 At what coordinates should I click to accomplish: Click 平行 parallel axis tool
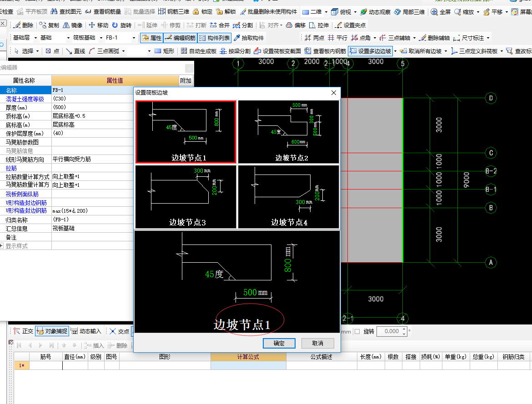click(x=337, y=38)
